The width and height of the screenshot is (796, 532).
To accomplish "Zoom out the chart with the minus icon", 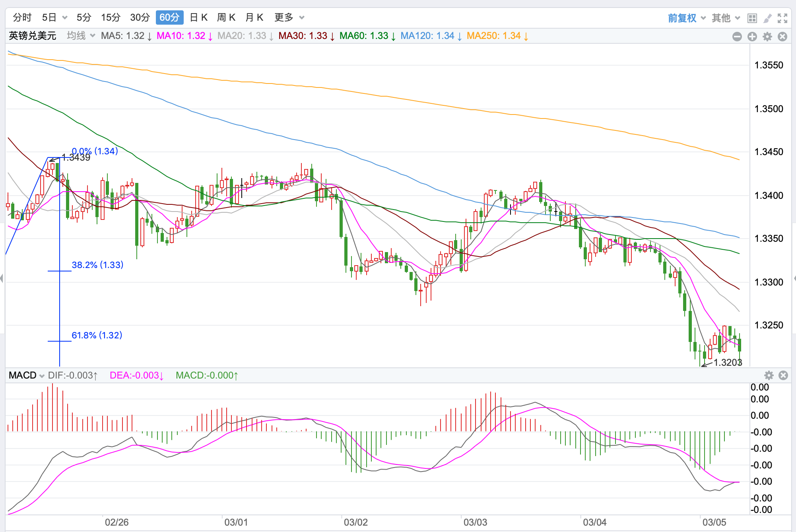I will coord(737,37).
